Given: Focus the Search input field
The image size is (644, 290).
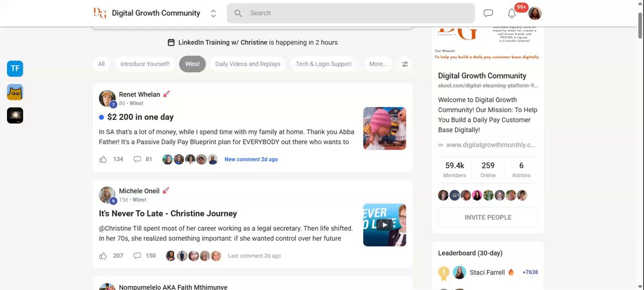Looking at the screenshot, I should click(x=351, y=13).
